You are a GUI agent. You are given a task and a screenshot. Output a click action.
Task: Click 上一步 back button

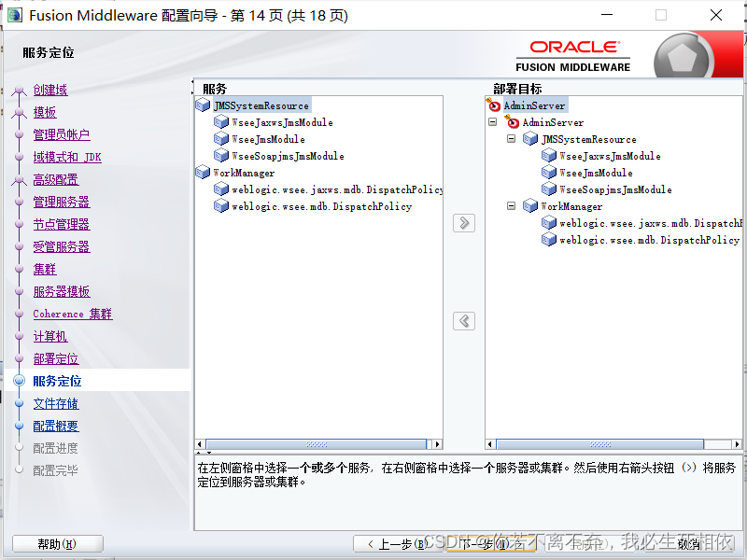click(399, 544)
